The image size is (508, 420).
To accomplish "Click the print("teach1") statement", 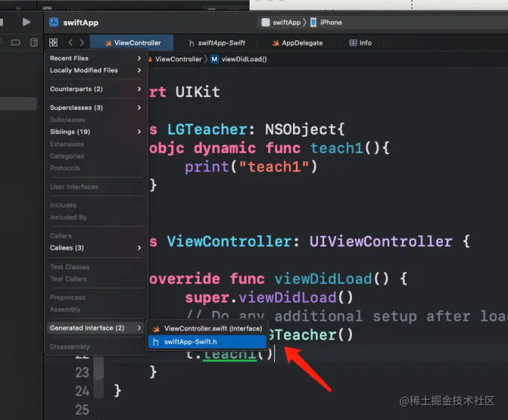I will [x=251, y=167].
